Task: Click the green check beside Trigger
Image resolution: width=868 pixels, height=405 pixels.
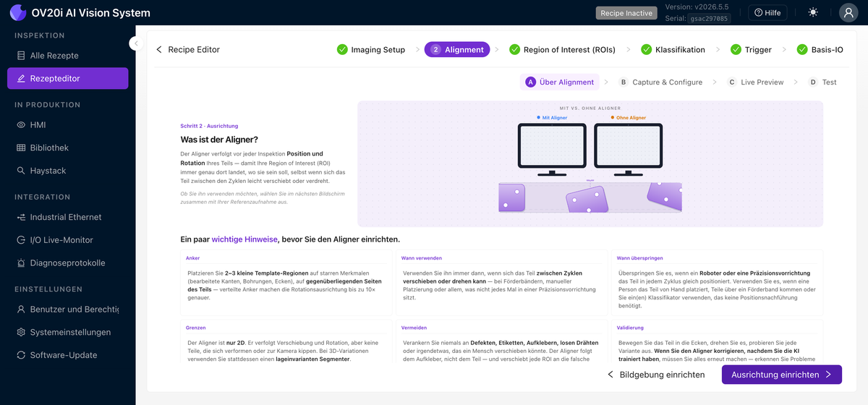Action: pos(735,50)
